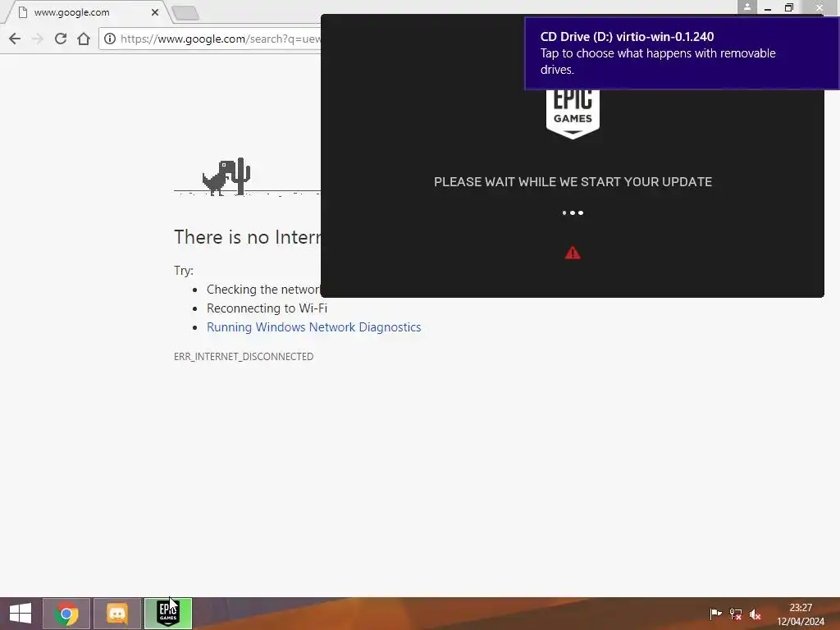
Task: Click the ERR_INTERNET_DISCONNECTED error code
Action: pyautogui.click(x=244, y=356)
